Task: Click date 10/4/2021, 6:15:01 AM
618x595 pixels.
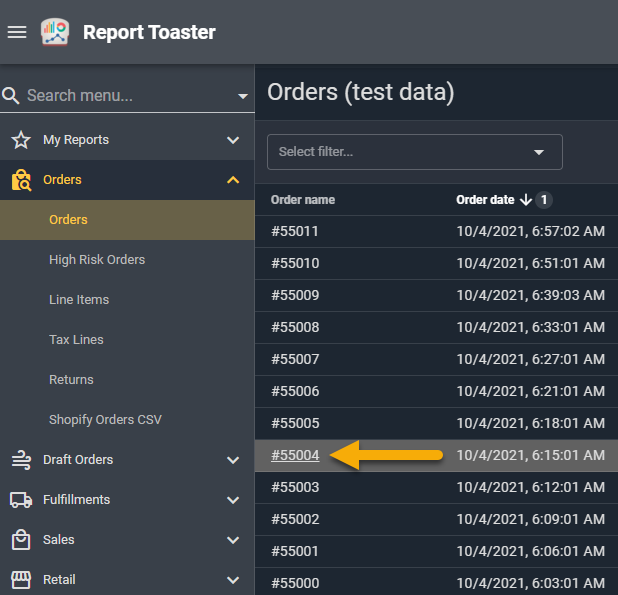Action: pyautogui.click(x=531, y=456)
